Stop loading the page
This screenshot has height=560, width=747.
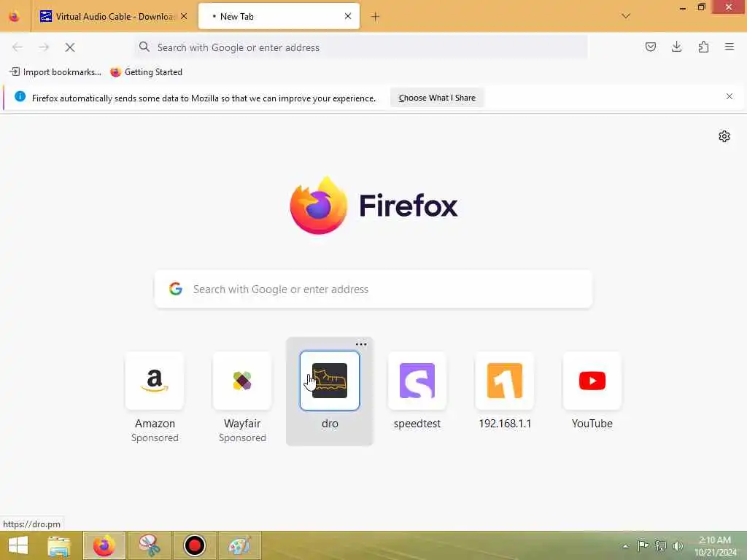tap(70, 47)
